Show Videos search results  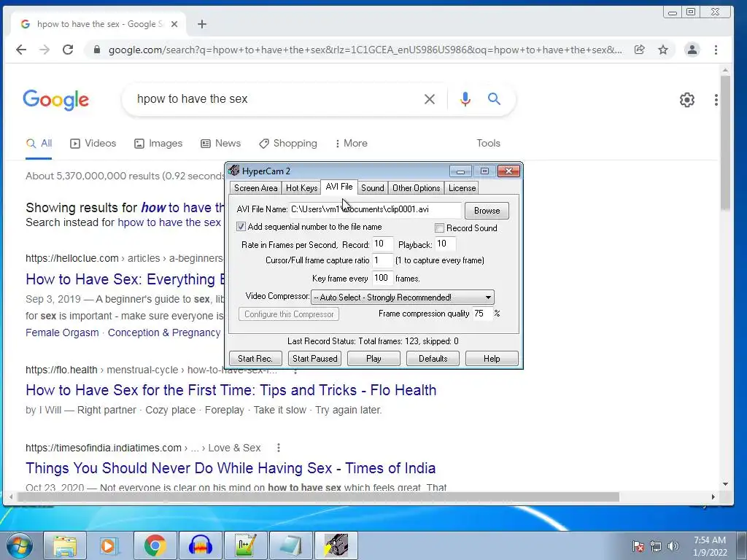coord(93,144)
